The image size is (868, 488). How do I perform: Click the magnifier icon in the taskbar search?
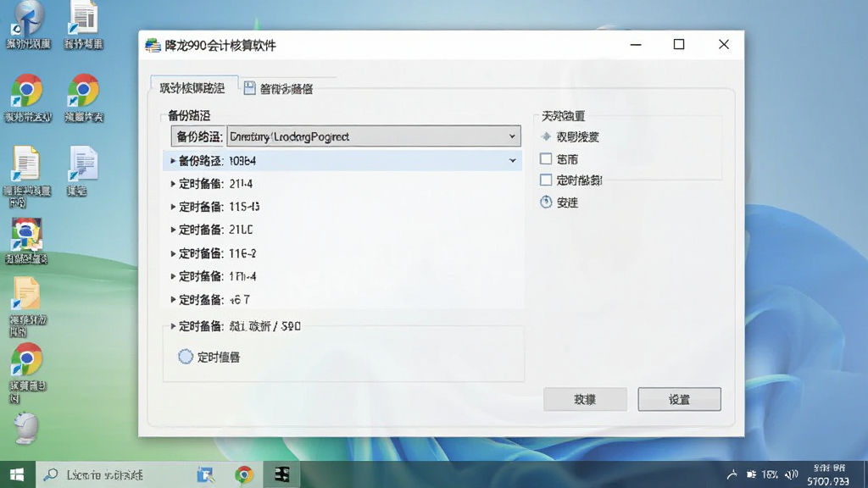click(x=51, y=474)
